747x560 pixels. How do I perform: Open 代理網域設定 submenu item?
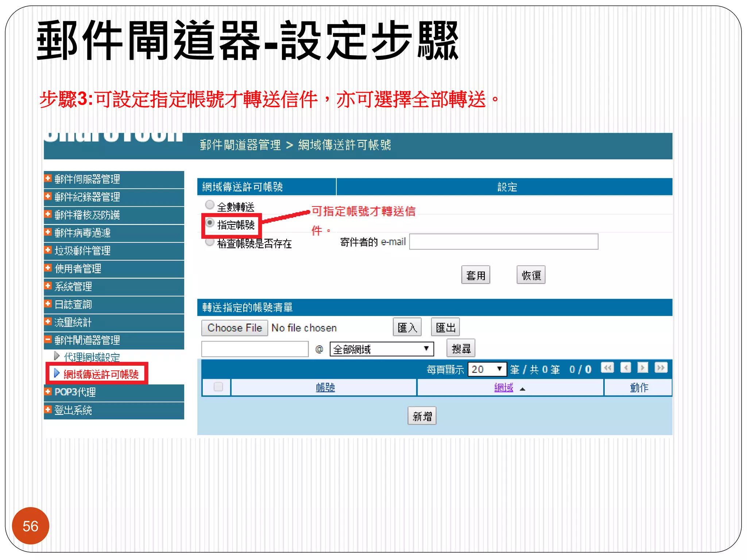[92, 357]
